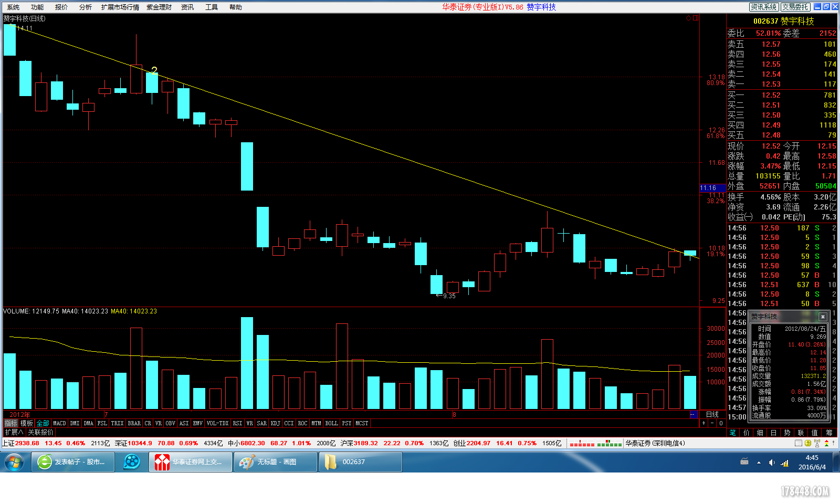Screen dimensions: 840x504
Task: Open the 系统 menu
Action: pyautogui.click(x=13, y=7)
